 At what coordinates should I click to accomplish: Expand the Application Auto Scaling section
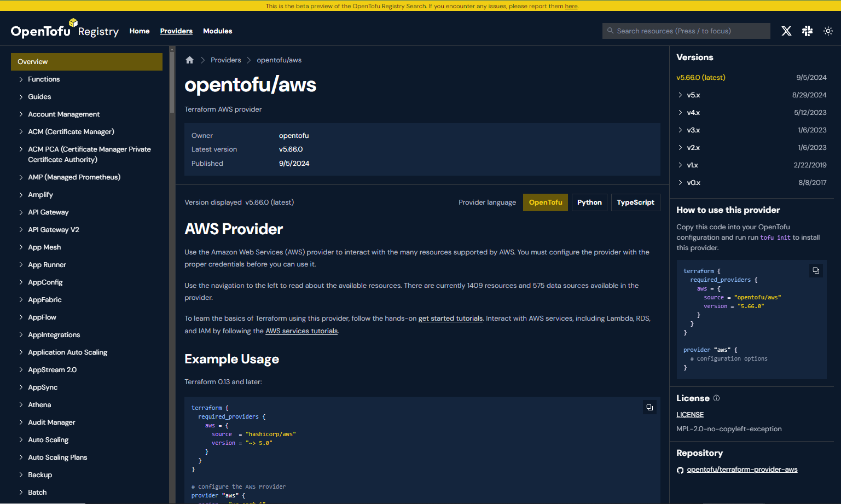point(68,352)
